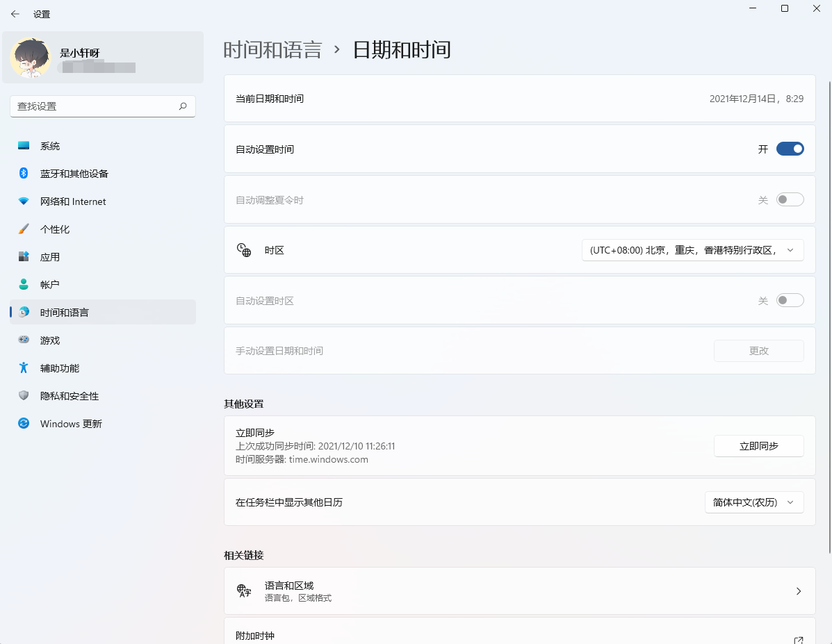The image size is (832, 644).
Task: Open the 语言和区域 related link
Action: pos(519,591)
